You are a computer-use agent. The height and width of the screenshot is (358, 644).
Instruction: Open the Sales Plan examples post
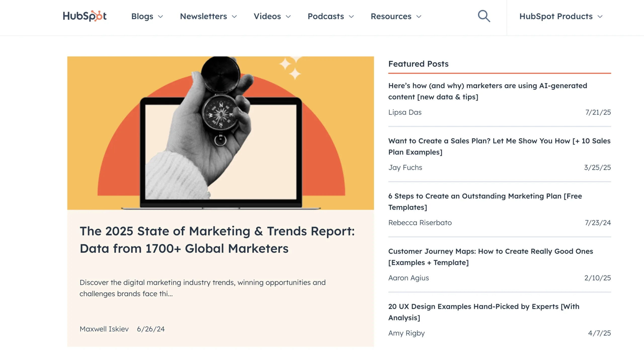coord(499,146)
